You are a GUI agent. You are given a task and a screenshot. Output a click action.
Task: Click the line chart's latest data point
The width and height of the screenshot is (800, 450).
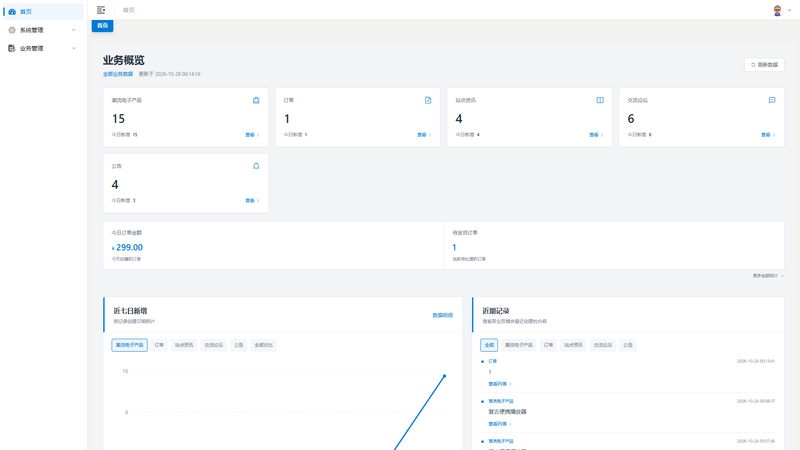[x=444, y=376]
